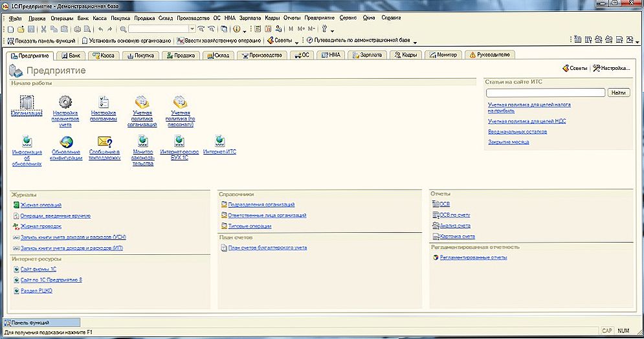Click the M+ memory add button
The image size is (644, 339).
click(301, 29)
